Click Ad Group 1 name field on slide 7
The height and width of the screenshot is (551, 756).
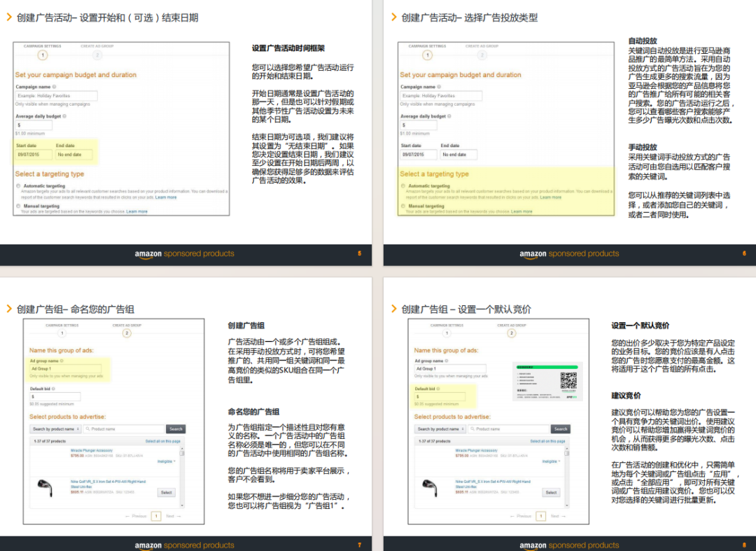66,369
